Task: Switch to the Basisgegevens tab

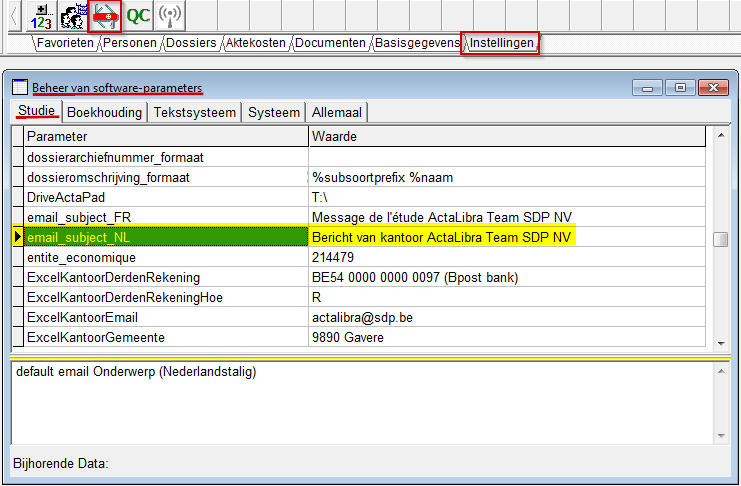Action: tap(417, 43)
